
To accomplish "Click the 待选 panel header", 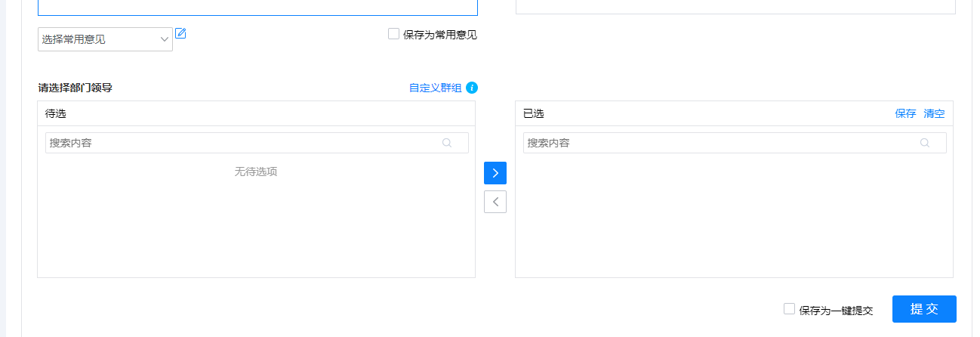I will (257, 113).
